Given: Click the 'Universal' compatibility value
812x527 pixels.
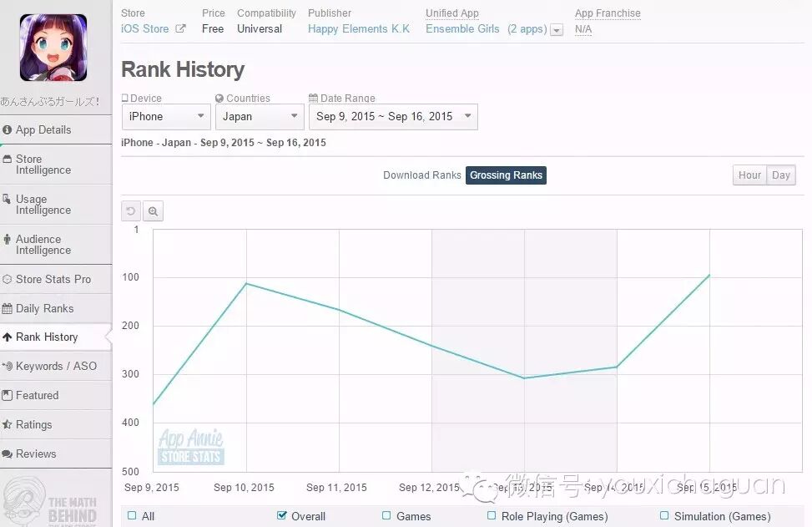Looking at the screenshot, I should (260, 29).
